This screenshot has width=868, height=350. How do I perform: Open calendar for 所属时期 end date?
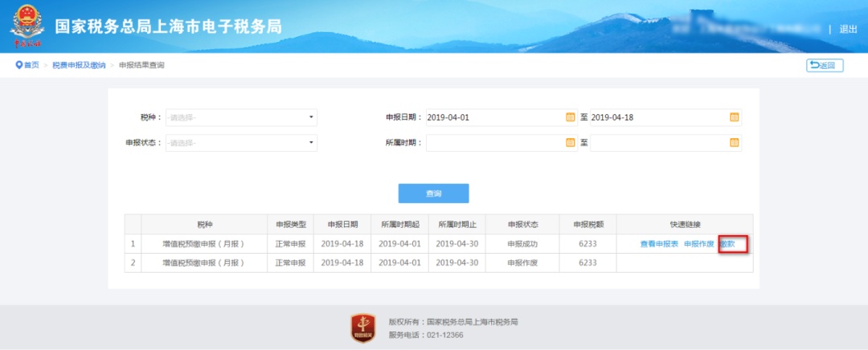pos(734,143)
